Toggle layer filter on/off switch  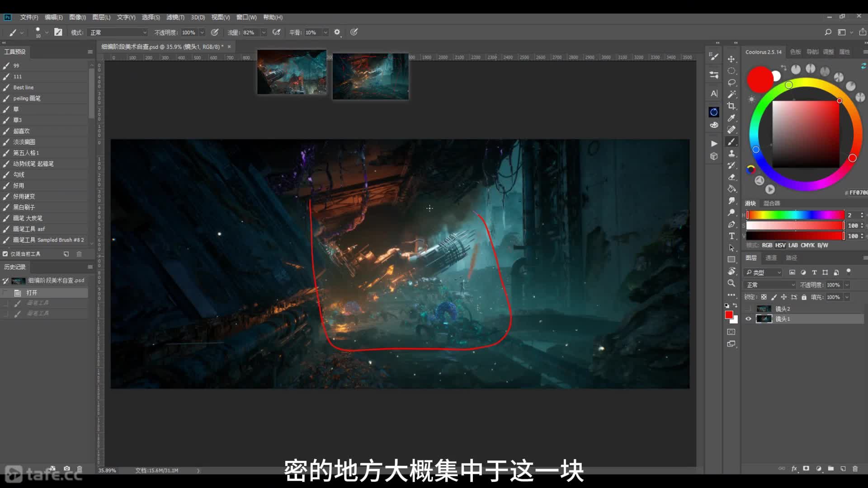click(x=849, y=272)
